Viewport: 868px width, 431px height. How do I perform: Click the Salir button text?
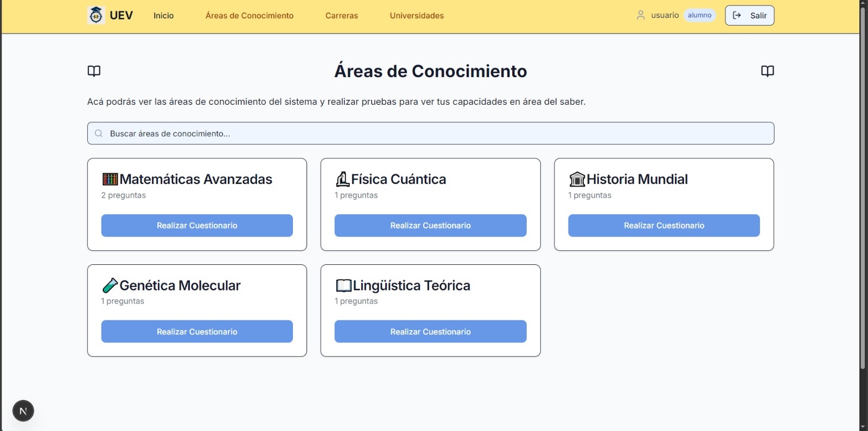coord(758,16)
